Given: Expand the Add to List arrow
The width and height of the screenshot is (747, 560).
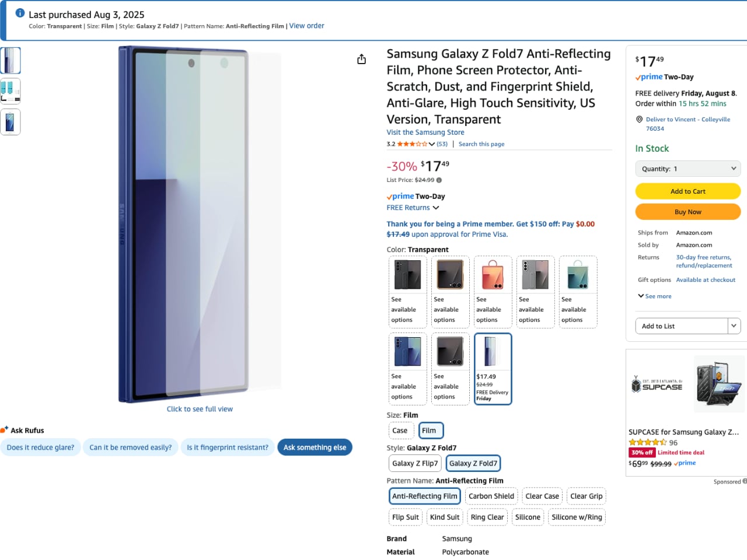Looking at the screenshot, I should click(x=734, y=326).
